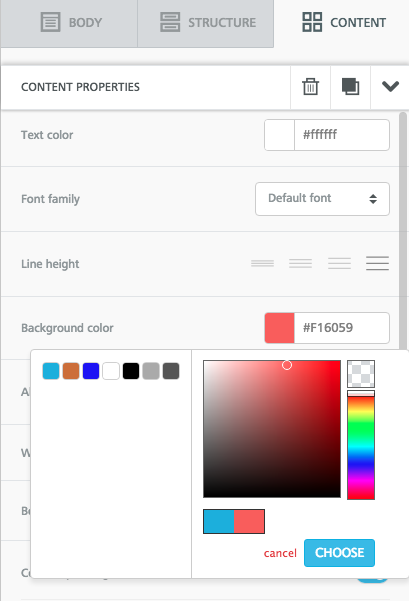The image size is (409, 601).
Task: Duplicate content using the copy icon
Action: pyautogui.click(x=350, y=87)
